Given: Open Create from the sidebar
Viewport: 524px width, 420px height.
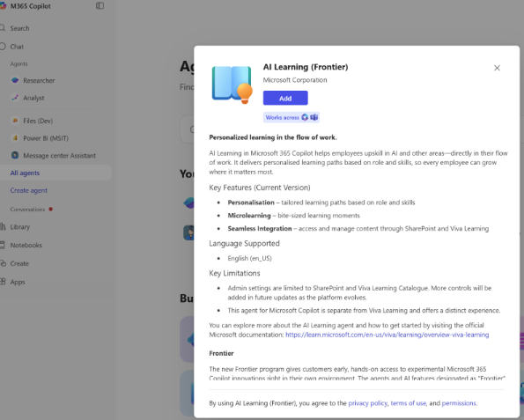Looking at the screenshot, I should [19, 263].
